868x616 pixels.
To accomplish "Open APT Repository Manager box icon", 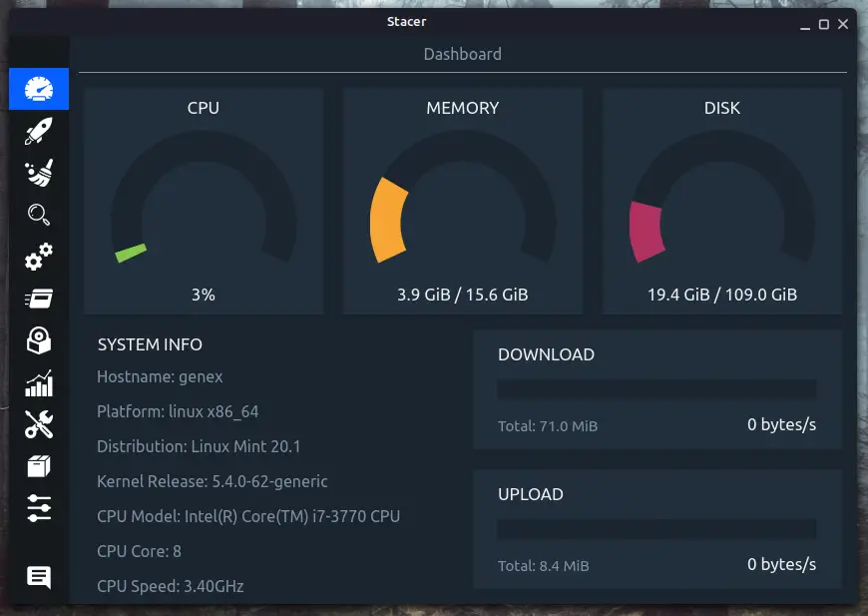I will pyautogui.click(x=39, y=466).
